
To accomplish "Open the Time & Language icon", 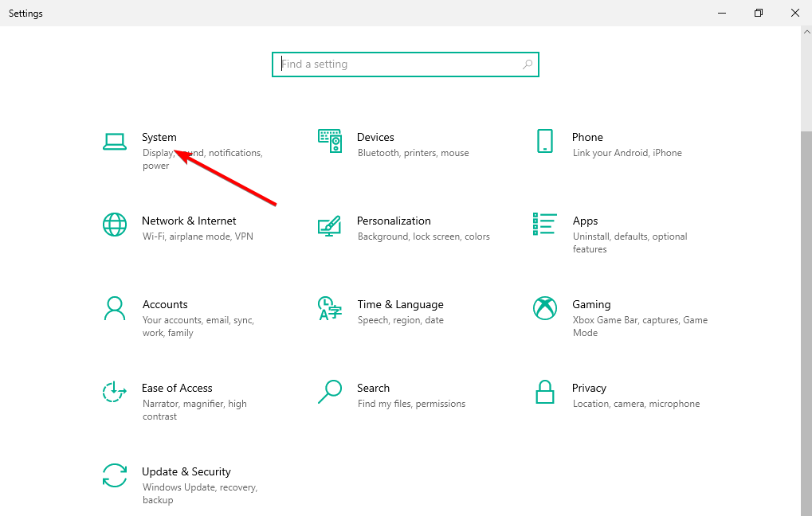I will (329, 308).
